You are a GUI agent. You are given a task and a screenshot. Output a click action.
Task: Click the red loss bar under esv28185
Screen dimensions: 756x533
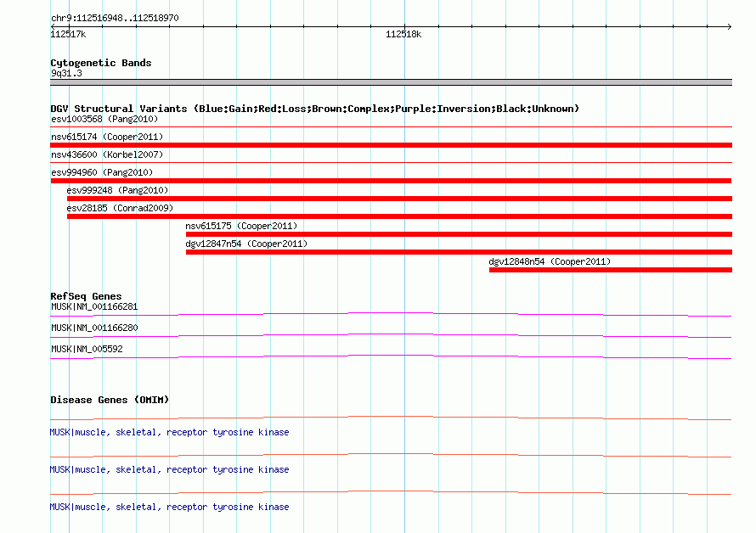coord(399,216)
